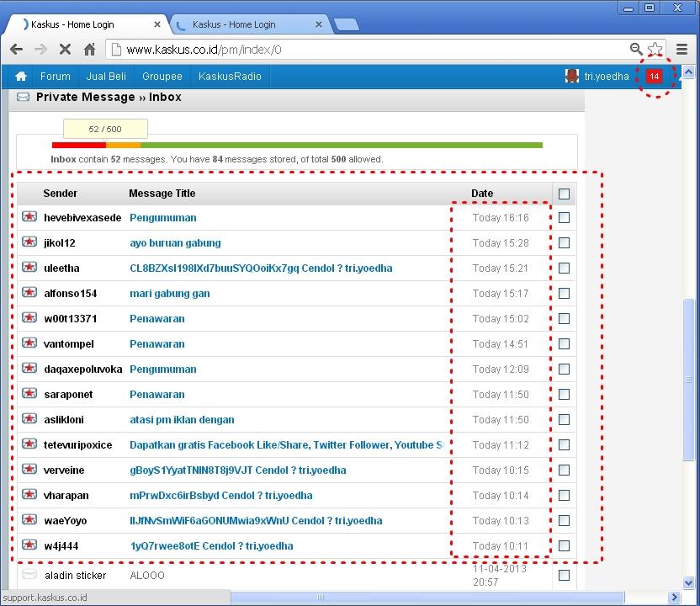Viewport: 700px width, 606px height.
Task: Click the scroll up arrow
Action: pos(688,72)
